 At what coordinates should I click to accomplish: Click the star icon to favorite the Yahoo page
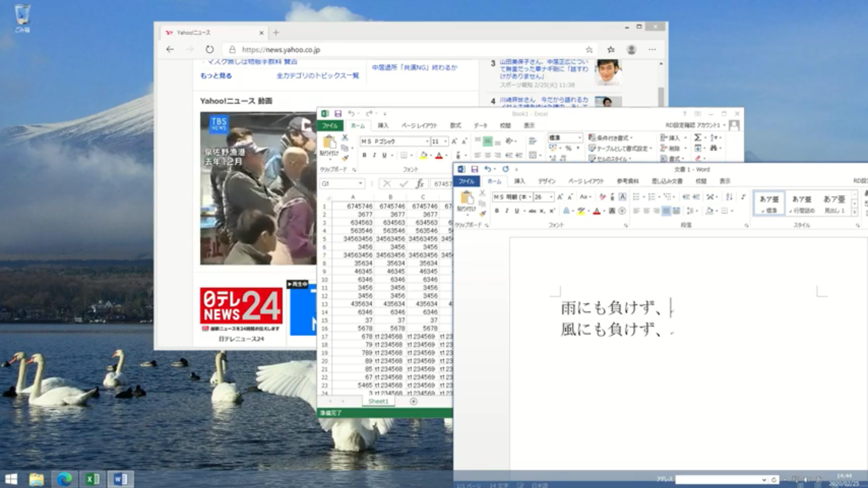click(x=589, y=50)
